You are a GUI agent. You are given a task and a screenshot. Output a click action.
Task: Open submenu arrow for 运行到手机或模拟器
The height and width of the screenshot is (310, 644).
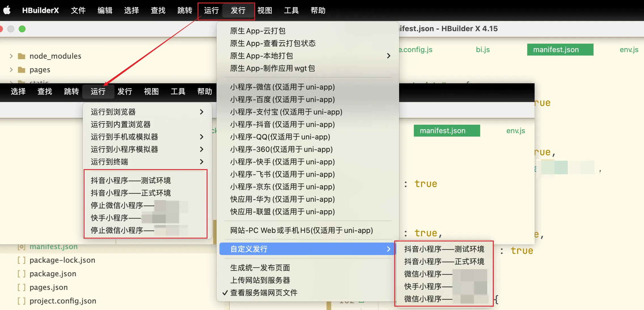click(202, 137)
